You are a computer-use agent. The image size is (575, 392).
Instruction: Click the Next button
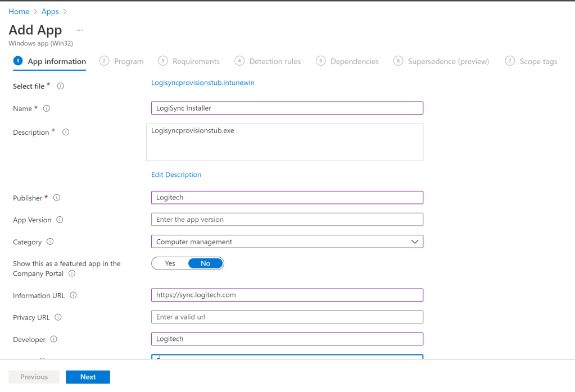pos(88,377)
